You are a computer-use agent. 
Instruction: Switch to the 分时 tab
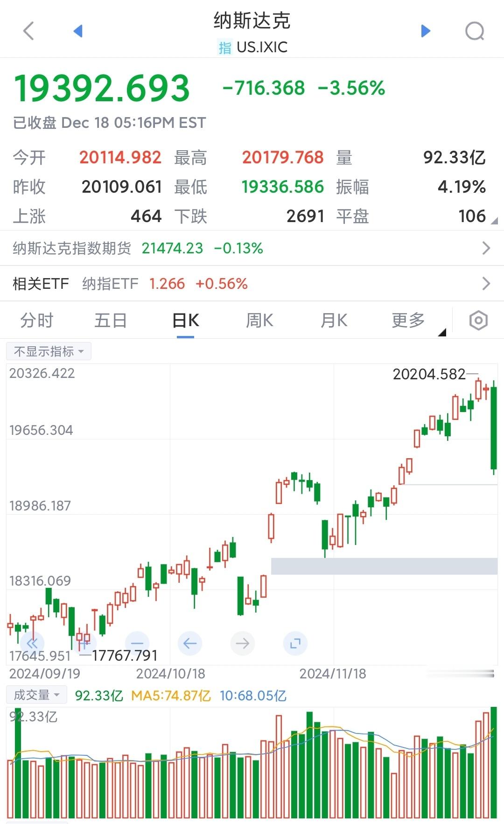click(x=37, y=321)
